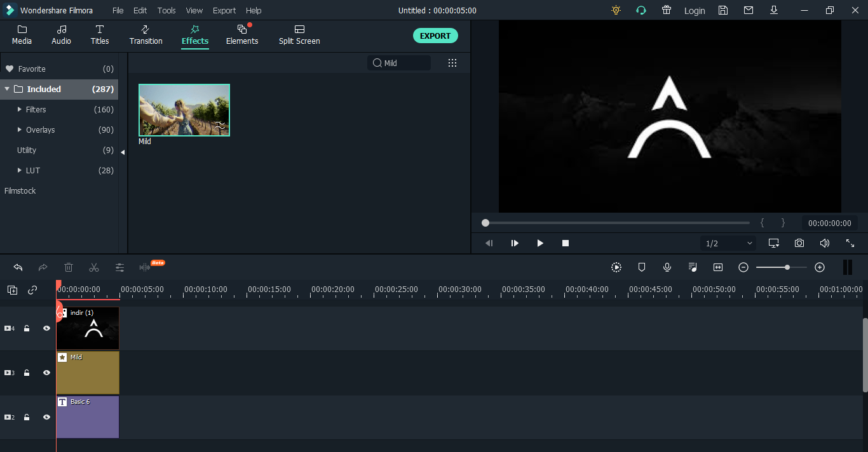Zoom in timeline with plus button
868x452 pixels.
820,267
